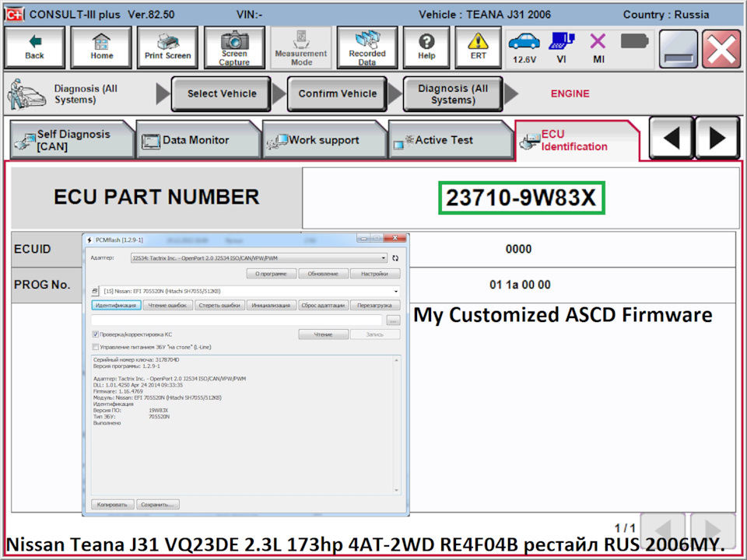Select the Confirm Vehicle step
Screen dimensions: 747x560
(x=337, y=94)
